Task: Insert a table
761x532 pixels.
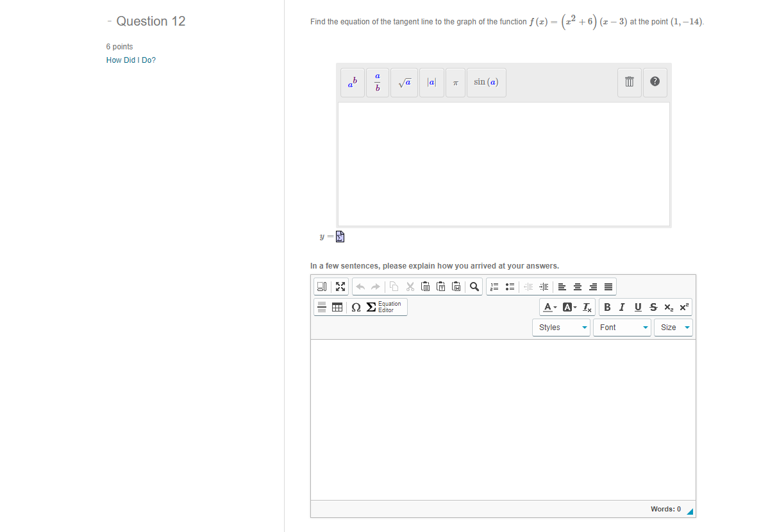Action: (x=337, y=307)
